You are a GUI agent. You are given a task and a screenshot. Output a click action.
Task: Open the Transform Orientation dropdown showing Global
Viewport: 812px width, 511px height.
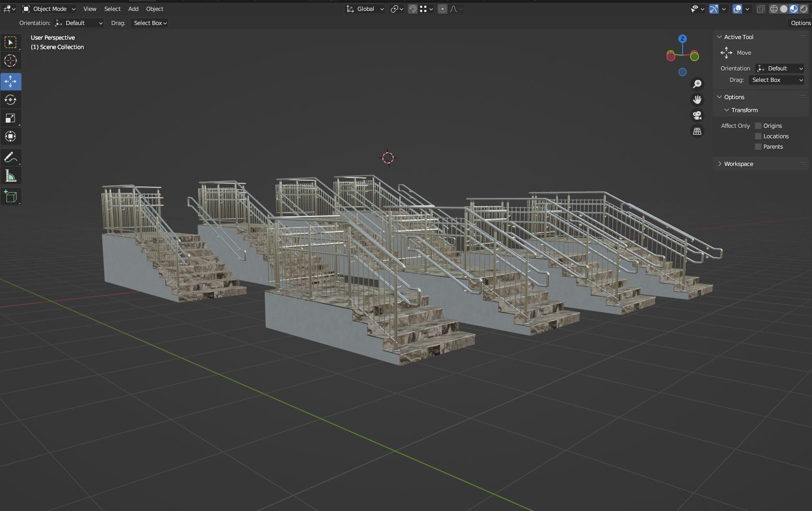[x=365, y=9]
